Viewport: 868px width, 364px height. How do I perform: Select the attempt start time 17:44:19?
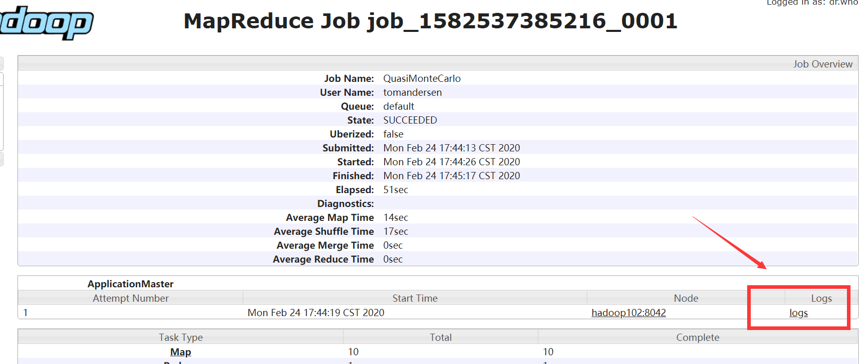tap(316, 313)
